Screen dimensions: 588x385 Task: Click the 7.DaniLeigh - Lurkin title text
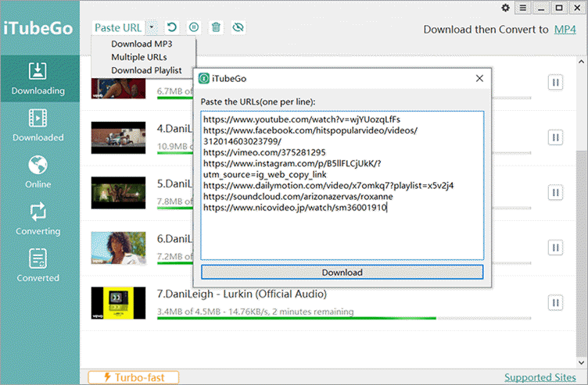pyautogui.click(x=242, y=294)
